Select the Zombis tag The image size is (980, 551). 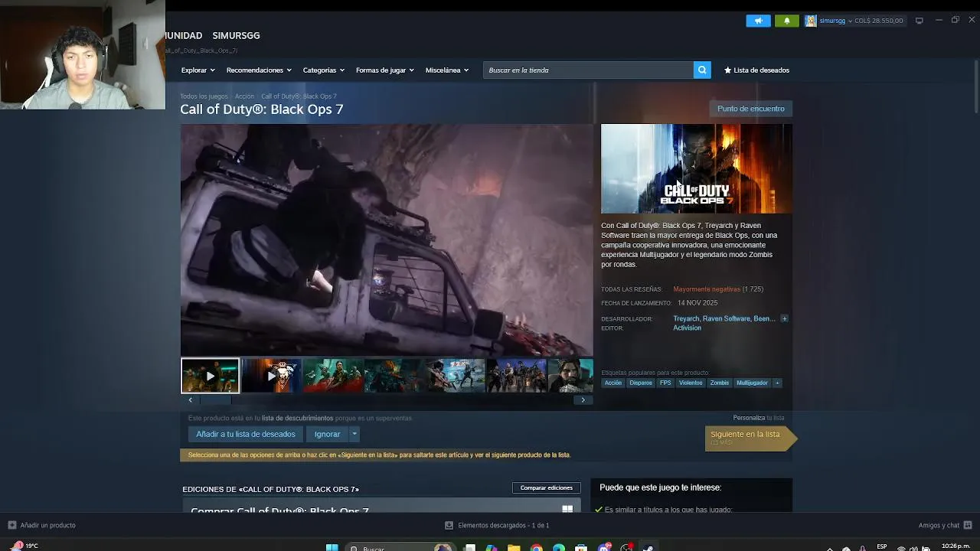tap(720, 383)
